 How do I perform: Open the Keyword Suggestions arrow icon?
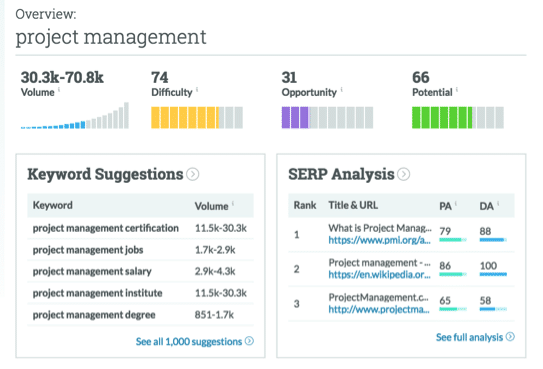193,174
